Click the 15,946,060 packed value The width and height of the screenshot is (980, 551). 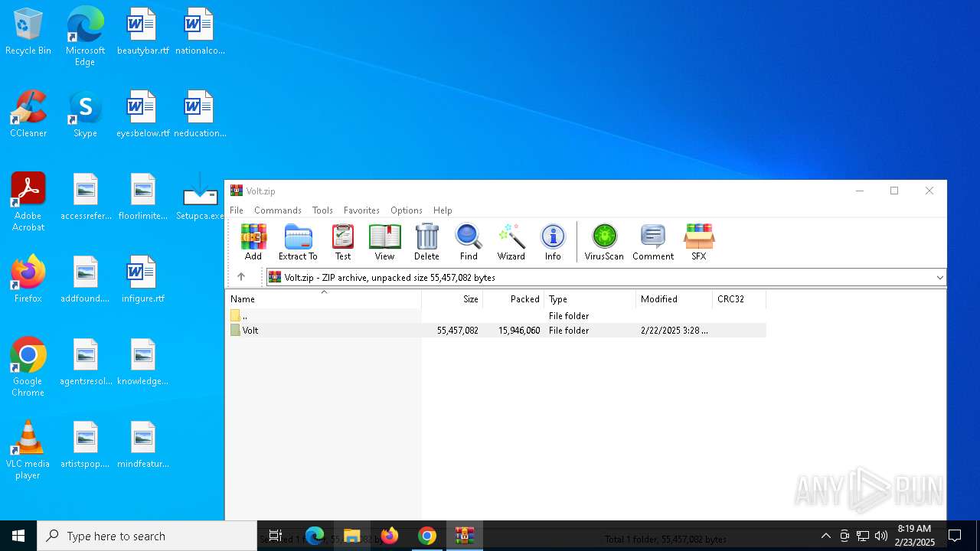[x=519, y=331]
